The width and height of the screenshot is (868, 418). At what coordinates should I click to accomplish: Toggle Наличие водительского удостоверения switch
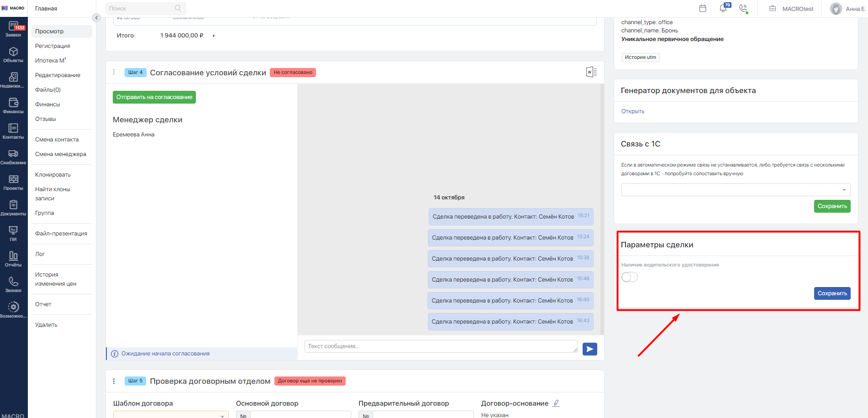pyautogui.click(x=630, y=277)
